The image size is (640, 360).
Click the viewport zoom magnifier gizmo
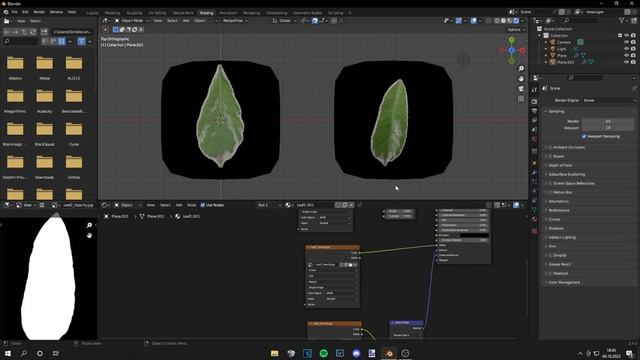click(521, 69)
